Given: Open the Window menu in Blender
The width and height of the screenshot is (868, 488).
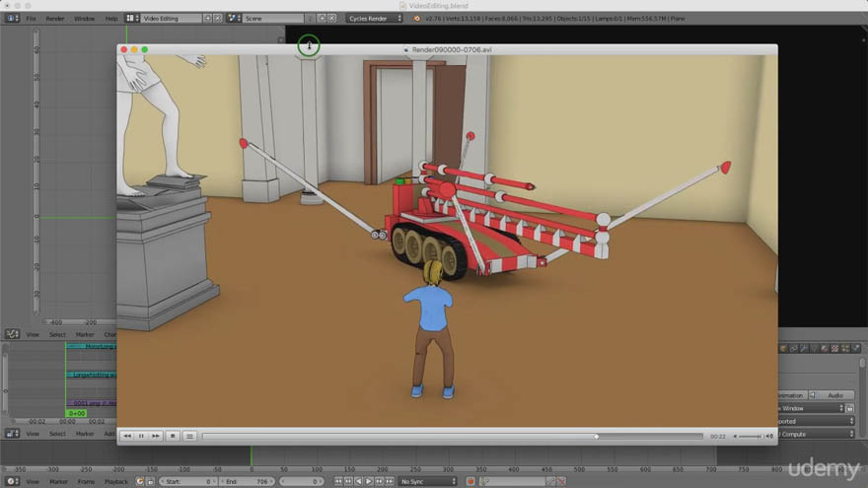Looking at the screenshot, I should pyautogui.click(x=84, y=19).
